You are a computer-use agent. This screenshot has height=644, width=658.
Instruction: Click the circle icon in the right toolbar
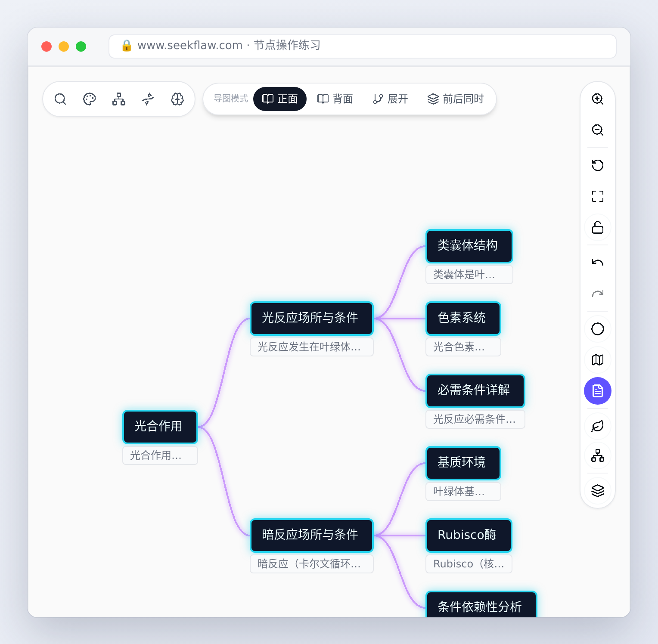pyautogui.click(x=598, y=329)
